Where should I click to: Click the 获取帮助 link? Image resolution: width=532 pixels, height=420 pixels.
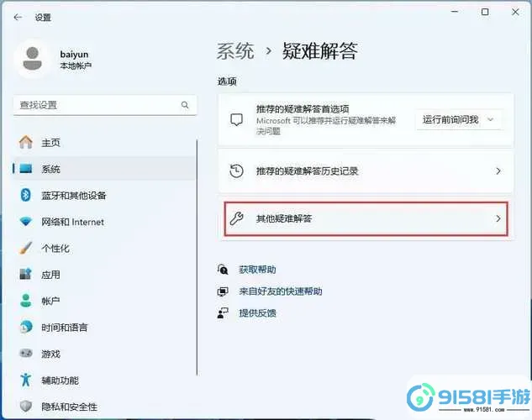tap(256, 270)
